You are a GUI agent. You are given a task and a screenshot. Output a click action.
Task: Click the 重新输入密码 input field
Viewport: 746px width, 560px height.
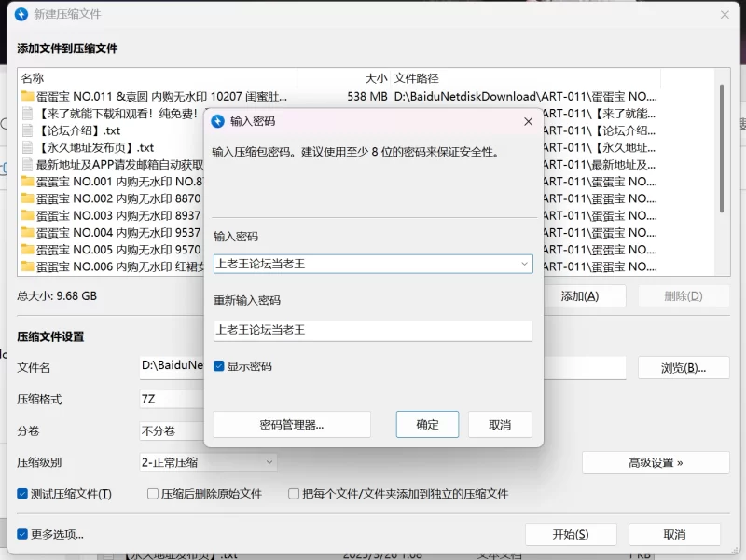(373, 330)
